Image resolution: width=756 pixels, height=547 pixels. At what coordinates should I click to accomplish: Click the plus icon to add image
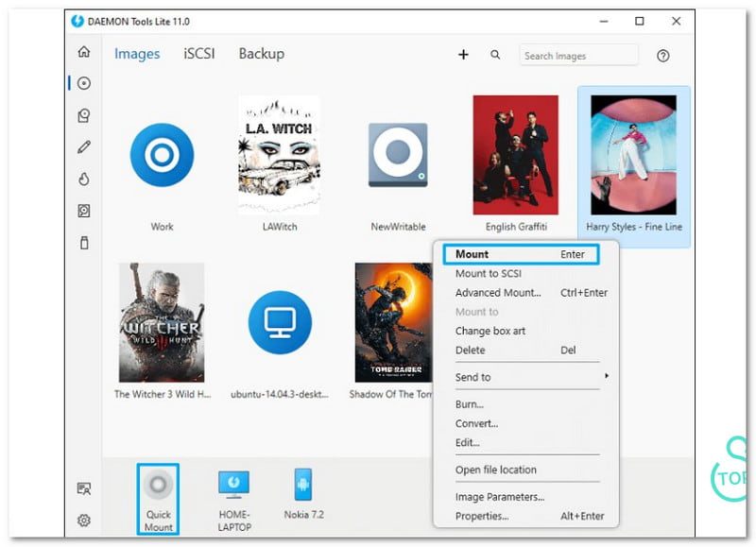click(x=463, y=55)
